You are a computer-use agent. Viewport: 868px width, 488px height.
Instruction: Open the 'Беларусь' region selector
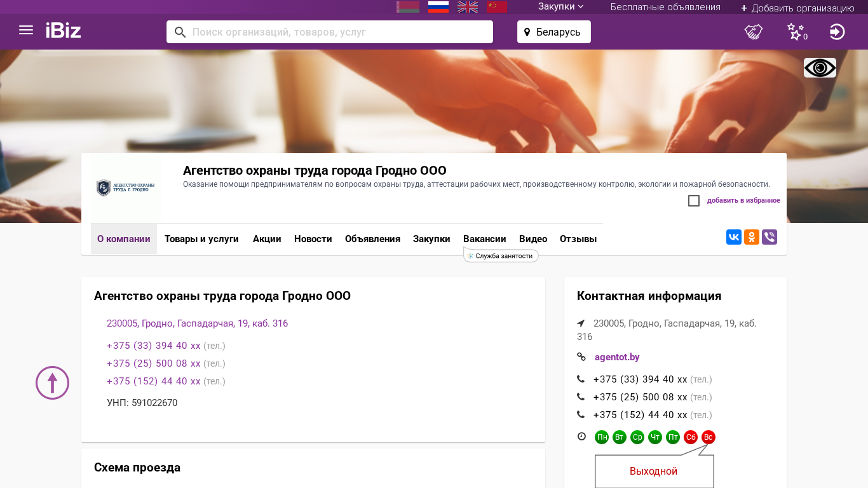coord(553,32)
